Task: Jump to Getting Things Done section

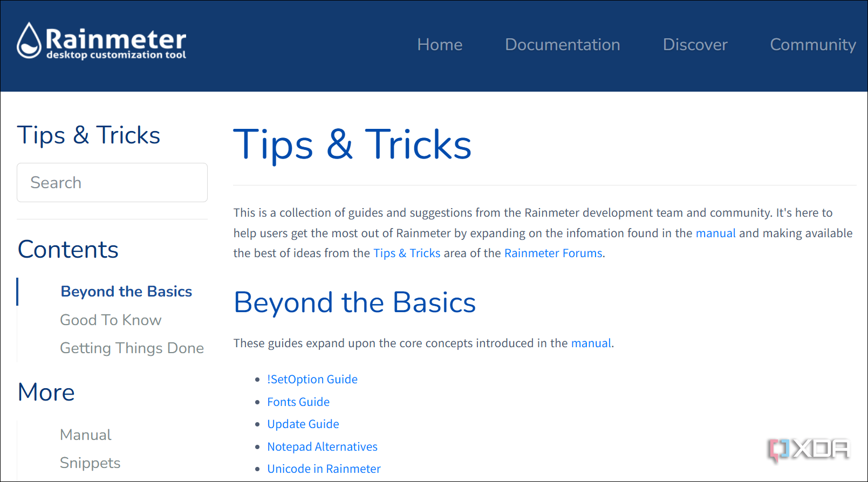Action: tap(132, 348)
